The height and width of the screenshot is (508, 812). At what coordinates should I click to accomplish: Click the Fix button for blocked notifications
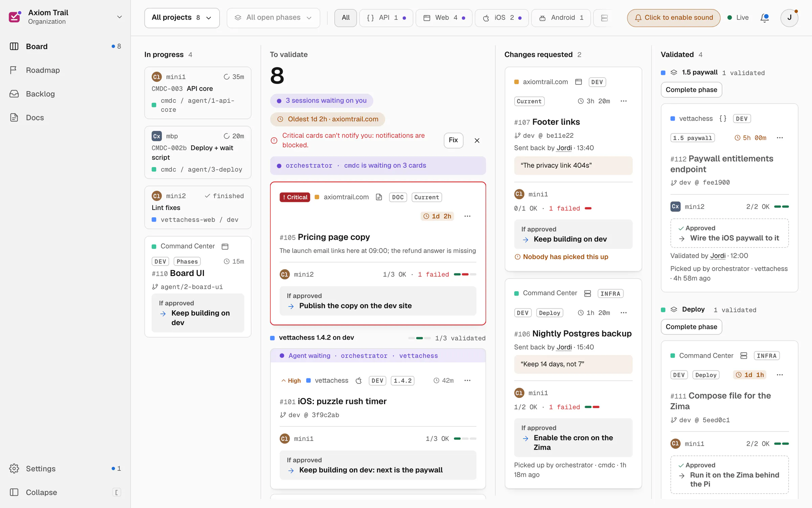[453, 140]
